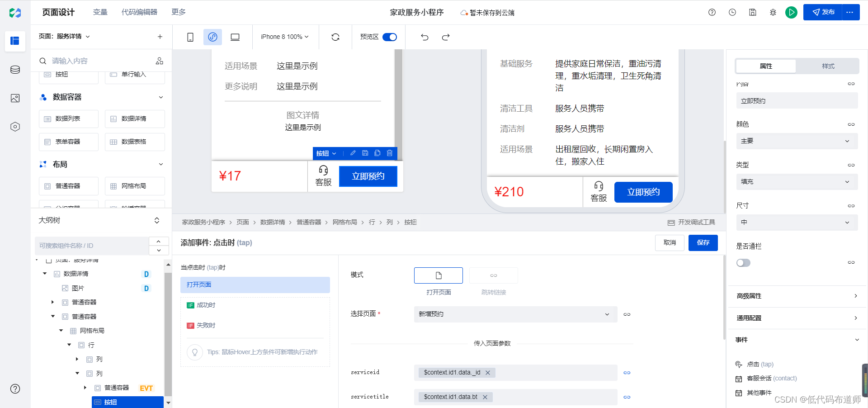The height and width of the screenshot is (408, 868).
Task: Toggle the 预览区 switch
Action: (x=390, y=37)
